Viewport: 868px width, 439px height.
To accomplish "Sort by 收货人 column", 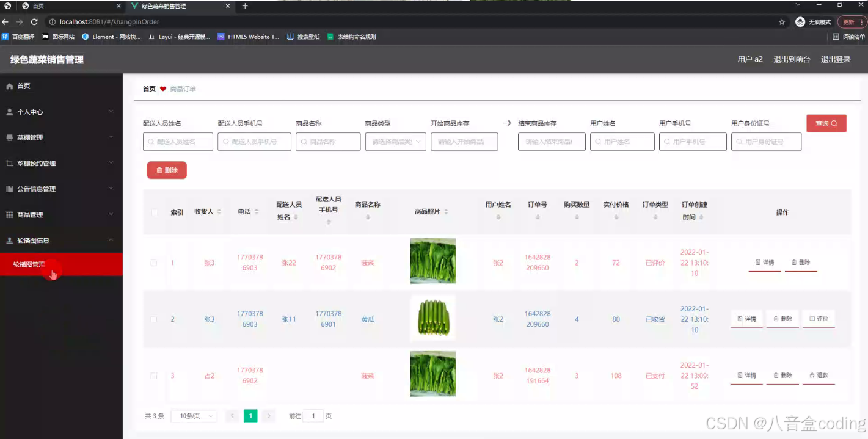I will [x=219, y=212].
